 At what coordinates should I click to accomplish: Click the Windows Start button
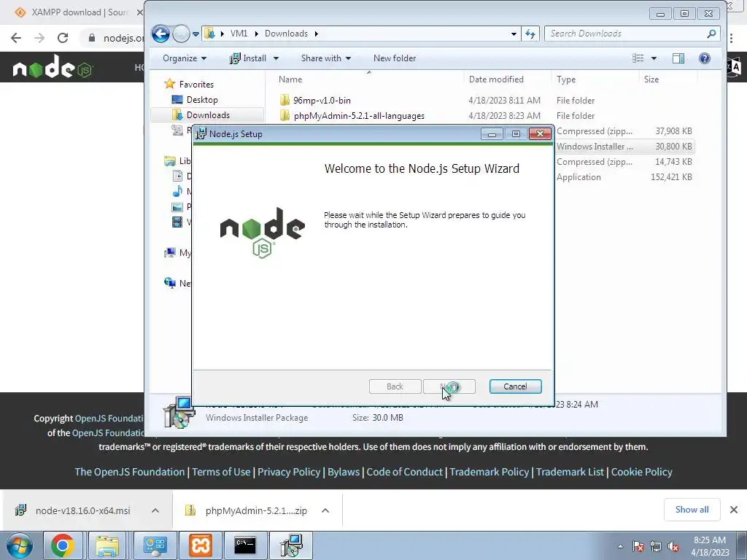19,545
